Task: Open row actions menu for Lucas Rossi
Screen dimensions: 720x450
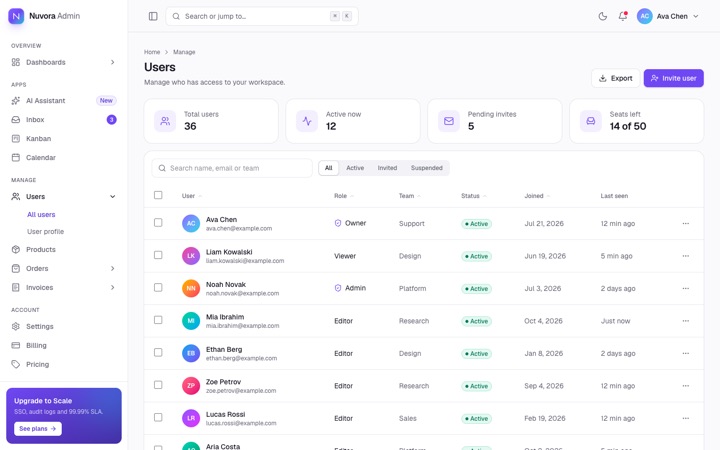Action: [x=686, y=418]
